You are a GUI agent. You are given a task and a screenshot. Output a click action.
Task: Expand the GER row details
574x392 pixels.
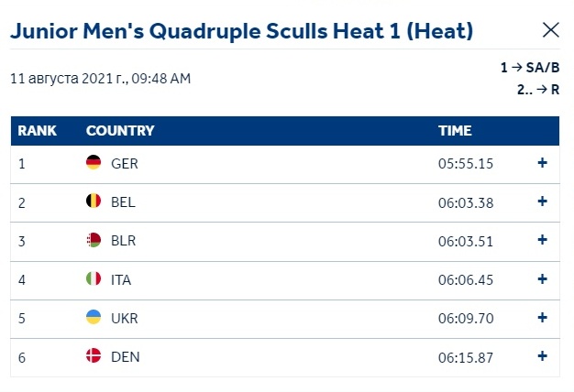click(x=542, y=163)
